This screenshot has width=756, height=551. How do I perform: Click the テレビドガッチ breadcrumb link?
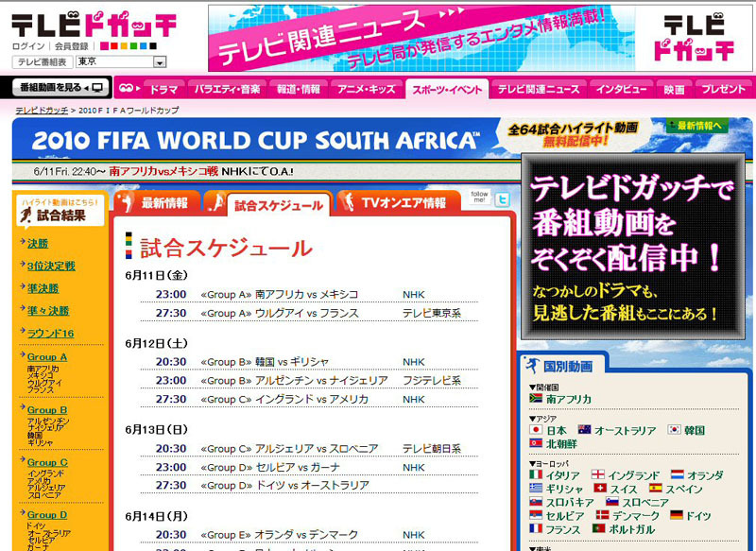pos(42,111)
